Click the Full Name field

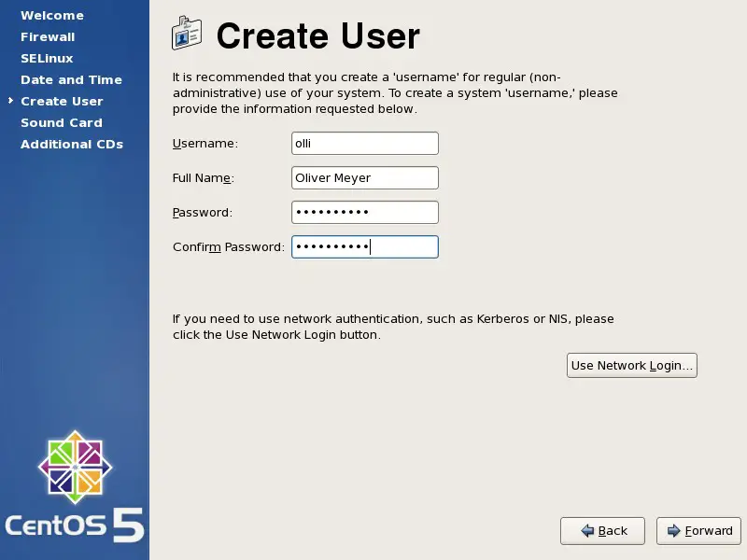pos(365,177)
